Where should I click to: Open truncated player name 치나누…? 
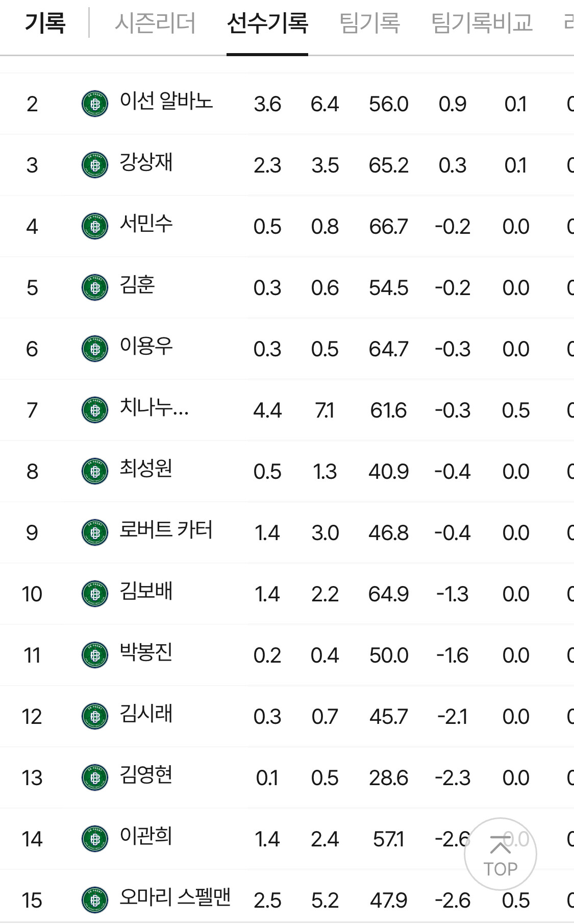click(154, 407)
